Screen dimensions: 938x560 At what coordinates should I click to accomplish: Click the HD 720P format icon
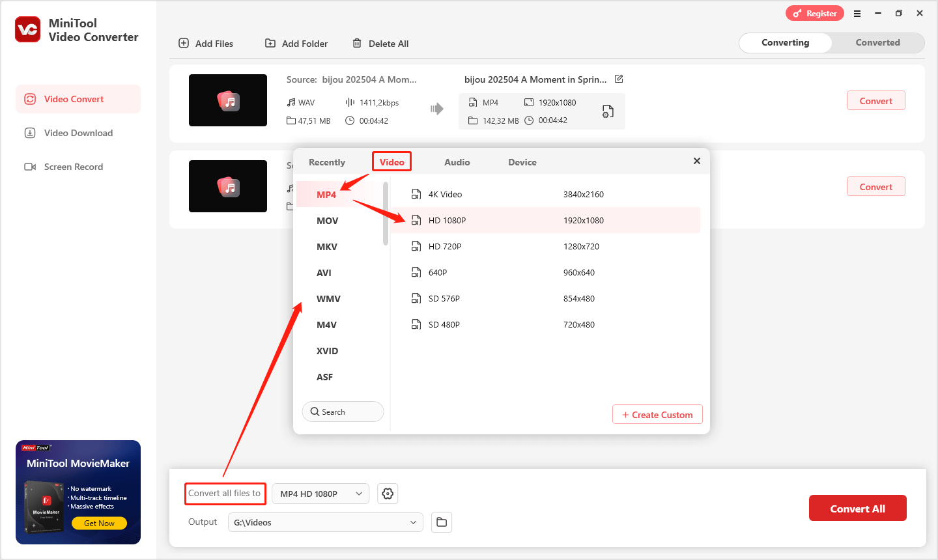point(416,246)
